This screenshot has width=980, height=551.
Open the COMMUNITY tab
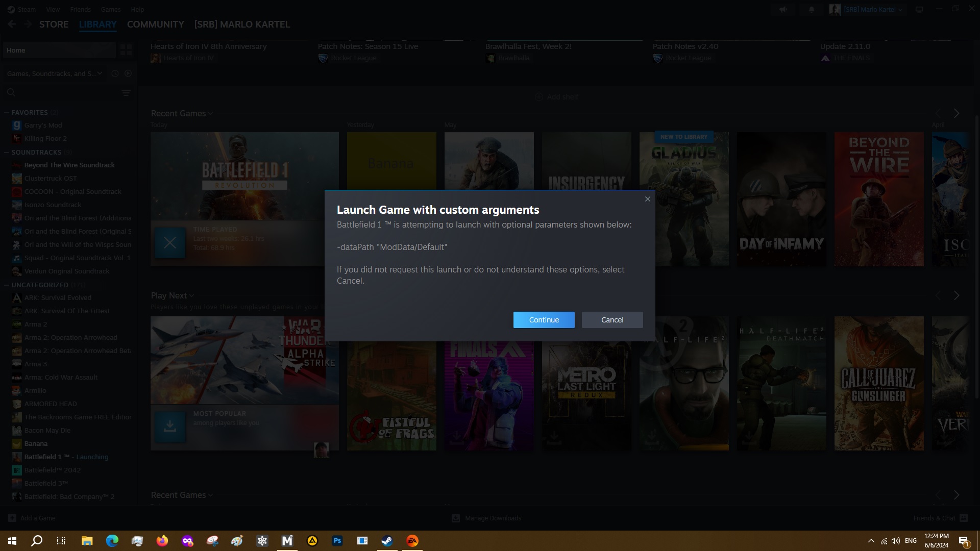(x=155, y=24)
